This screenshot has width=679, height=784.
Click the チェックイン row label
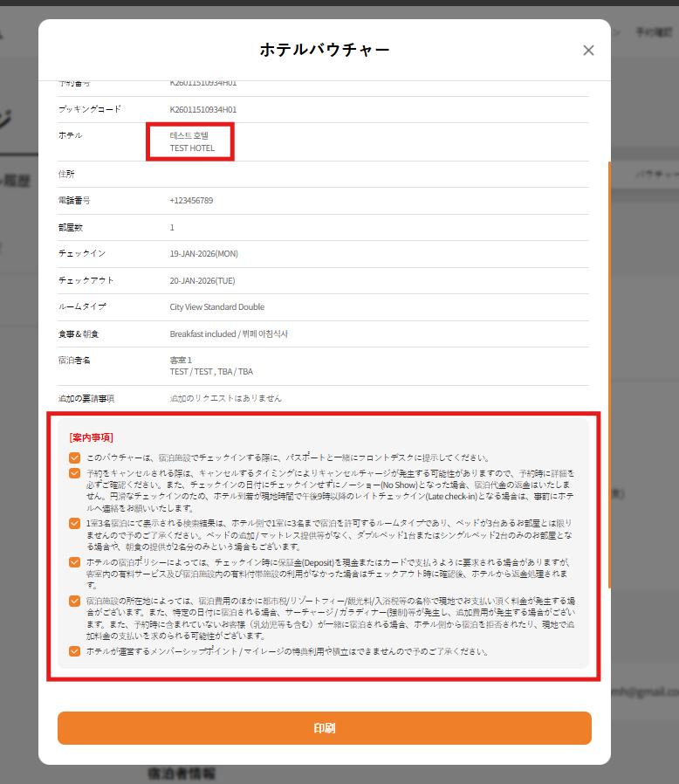tap(81, 253)
